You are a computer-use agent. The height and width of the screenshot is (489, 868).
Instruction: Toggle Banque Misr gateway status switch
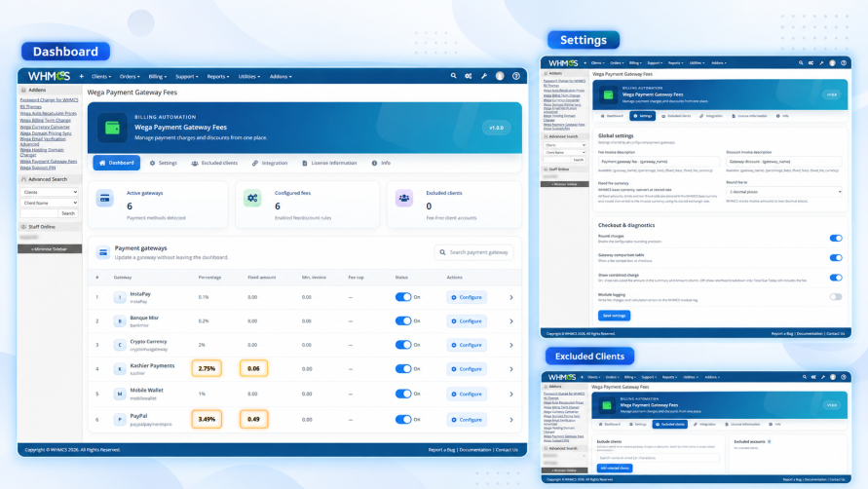403,321
